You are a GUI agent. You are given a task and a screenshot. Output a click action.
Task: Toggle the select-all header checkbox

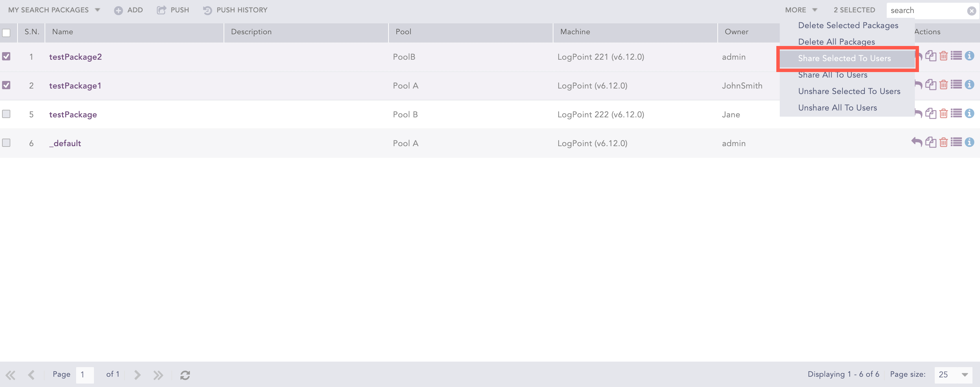tap(7, 33)
